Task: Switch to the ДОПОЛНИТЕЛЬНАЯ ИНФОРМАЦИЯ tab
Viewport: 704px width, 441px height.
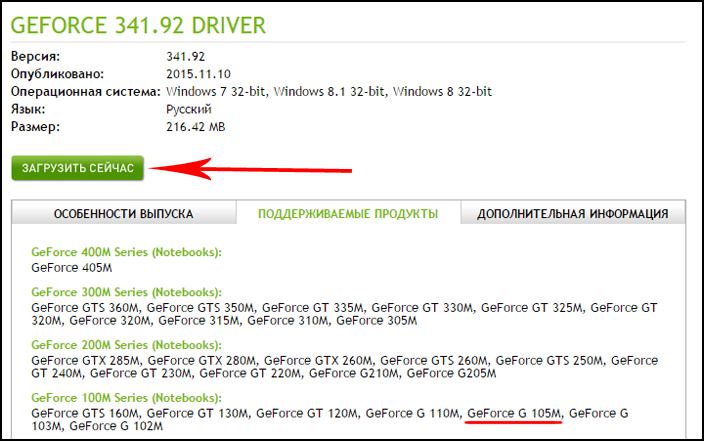Action: click(x=573, y=213)
